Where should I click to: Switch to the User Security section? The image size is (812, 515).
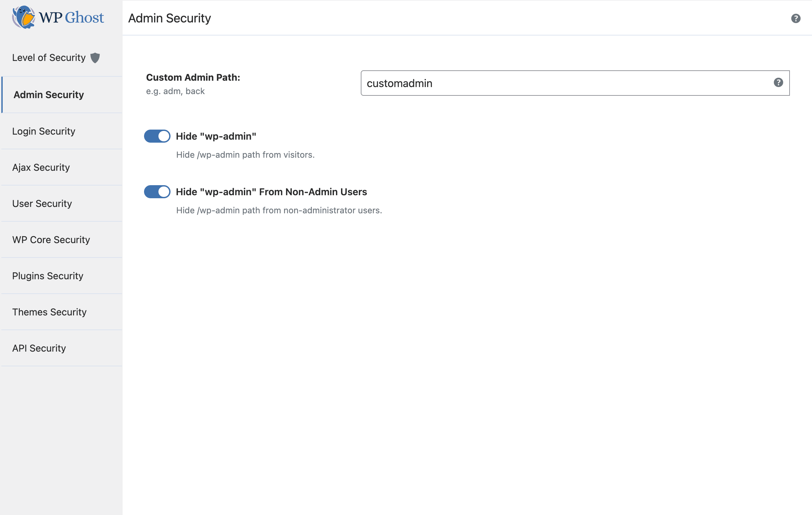point(42,204)
